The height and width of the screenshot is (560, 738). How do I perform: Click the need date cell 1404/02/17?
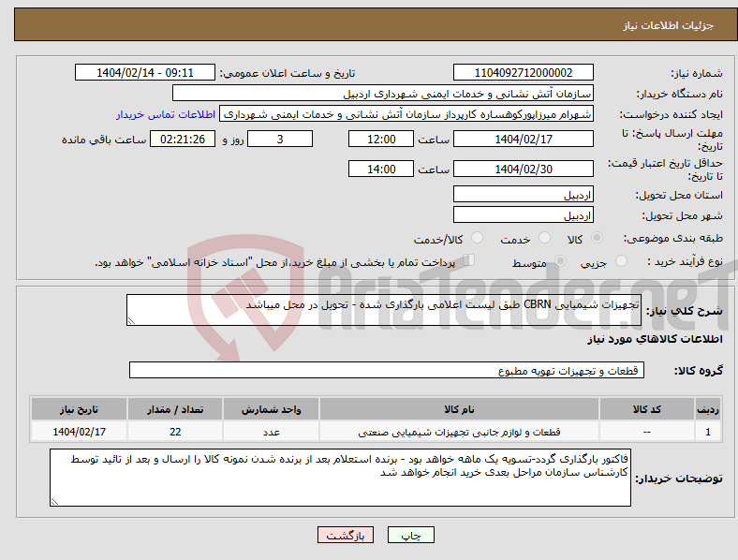(x=79, y=432)
